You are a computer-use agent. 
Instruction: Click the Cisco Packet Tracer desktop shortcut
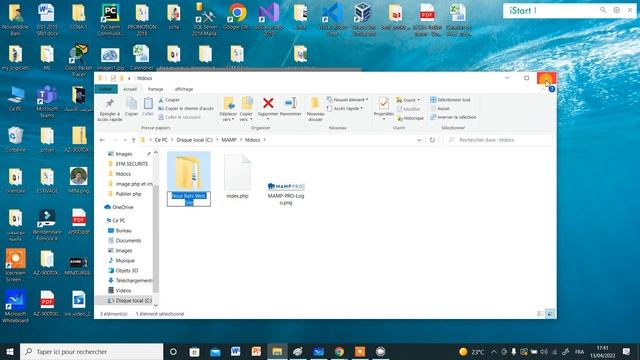coord(78,60)
